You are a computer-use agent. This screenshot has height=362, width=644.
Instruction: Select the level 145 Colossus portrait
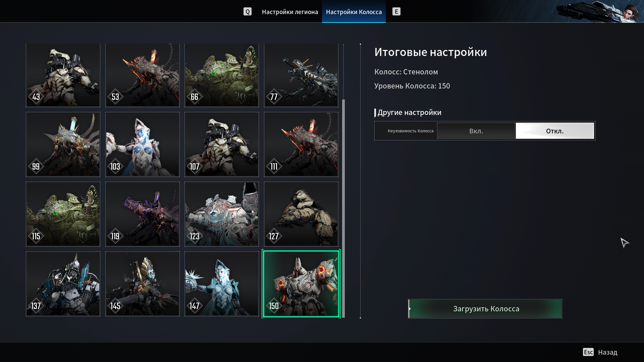143,284
